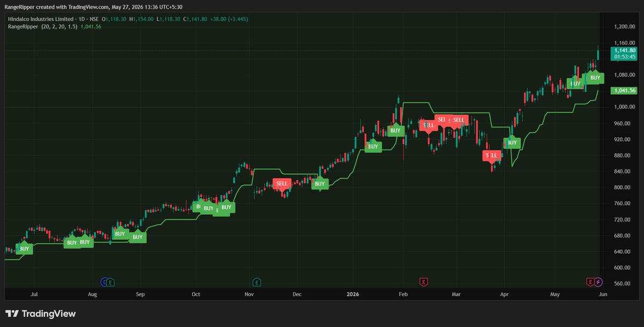Viewport: 644px width, 327px height.
Task: Click the Nov label on the time axis
Action: [x=249, y=294]
